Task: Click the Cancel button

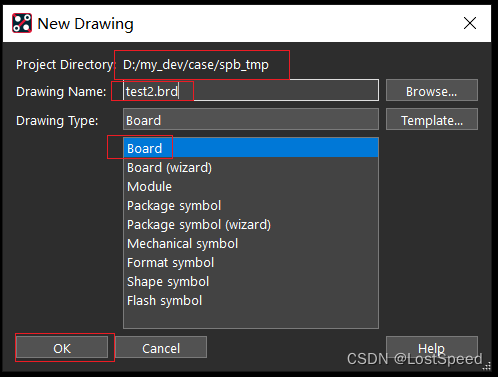Action: tap(161, 347)
